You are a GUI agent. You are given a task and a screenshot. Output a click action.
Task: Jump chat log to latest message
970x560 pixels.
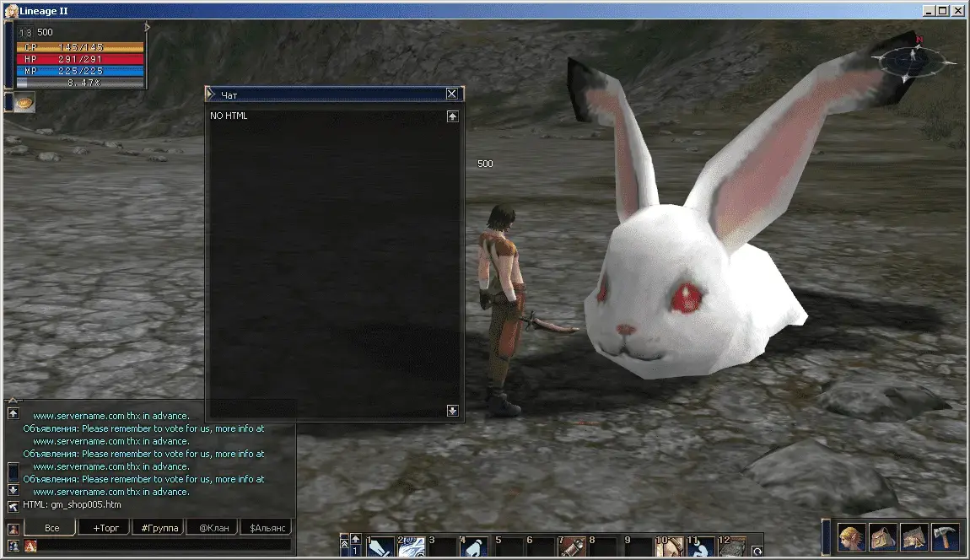13,506
